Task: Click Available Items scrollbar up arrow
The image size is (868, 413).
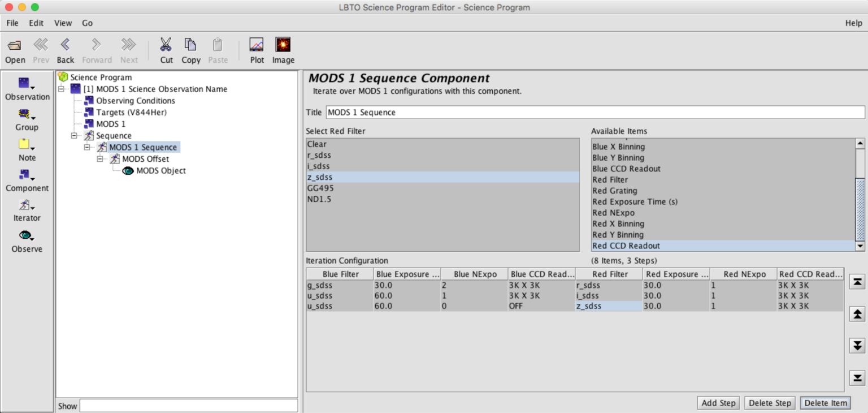Action: click(860, 144)
